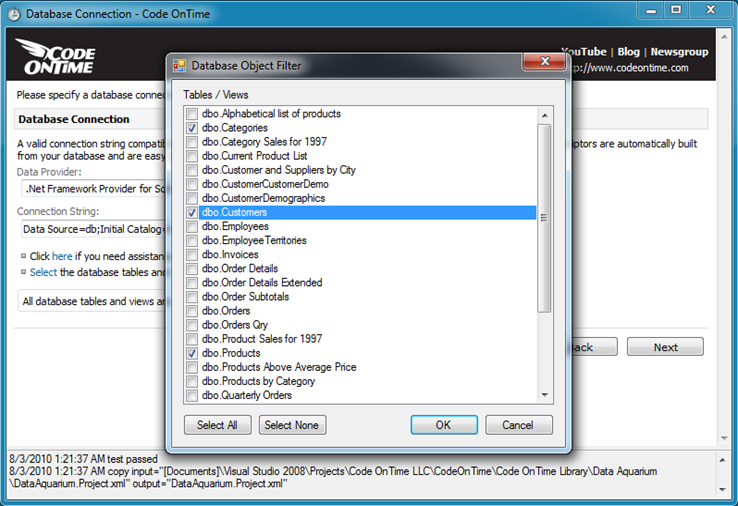Cancel the Database Object Filter dialog

point(519,425)
